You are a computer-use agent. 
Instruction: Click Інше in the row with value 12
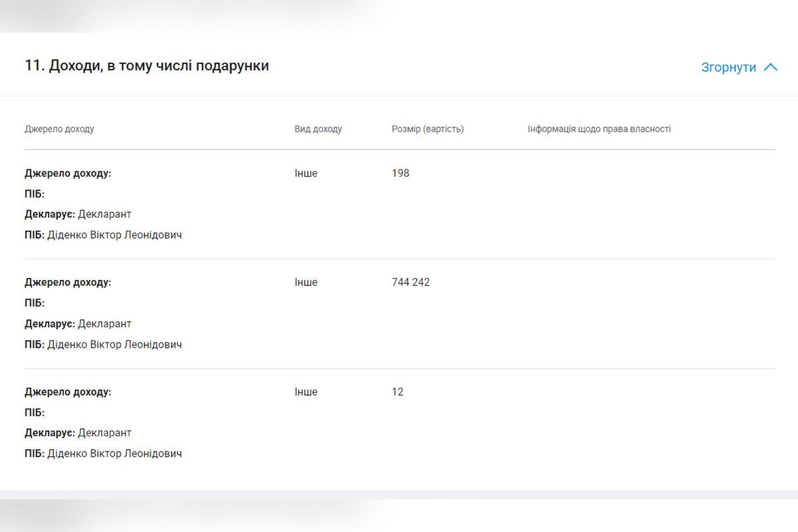306,392
